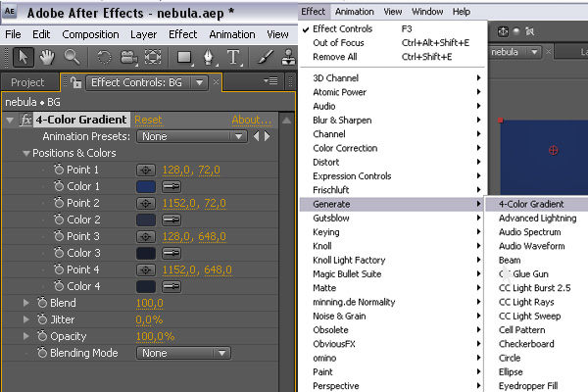
Task: Click Point 1 crosshair position picker
Action: [x=146, y=170]
